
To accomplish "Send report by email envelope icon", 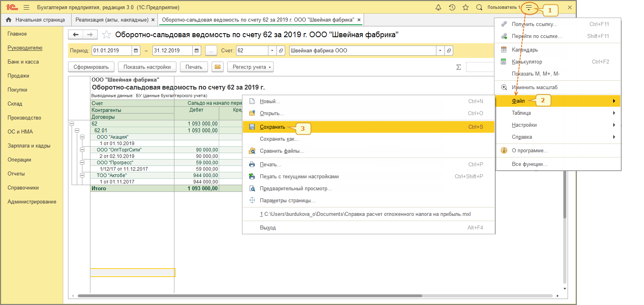I will click(x=218, y=67).
